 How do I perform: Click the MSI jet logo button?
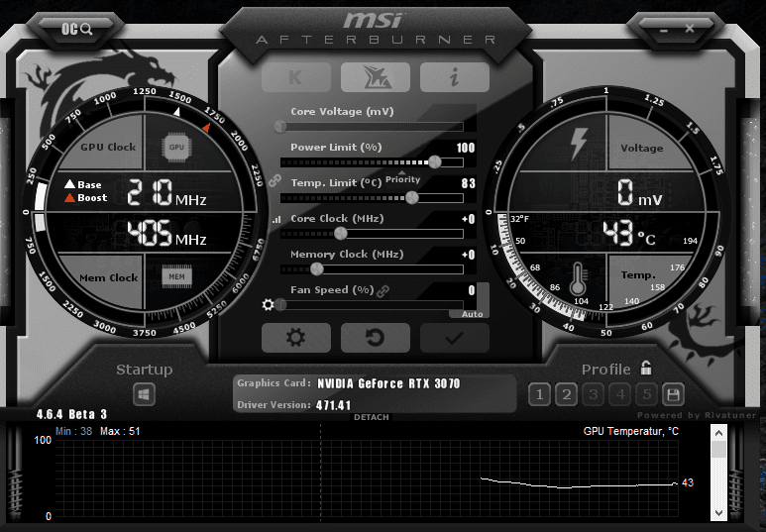coord(376,77)
